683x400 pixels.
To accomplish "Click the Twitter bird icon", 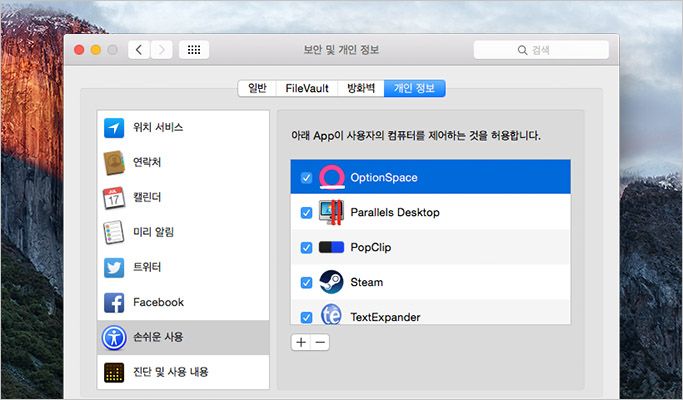I will (x=114, y=268).
